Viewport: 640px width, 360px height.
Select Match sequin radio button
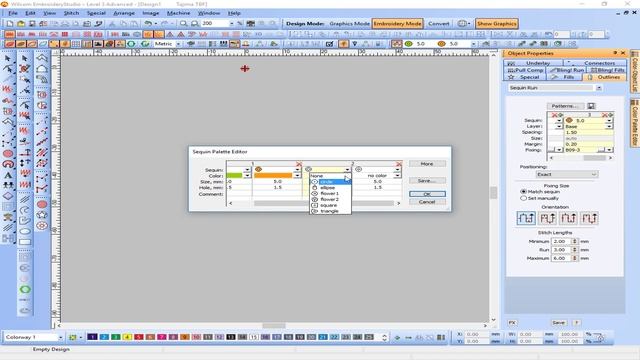523,191
